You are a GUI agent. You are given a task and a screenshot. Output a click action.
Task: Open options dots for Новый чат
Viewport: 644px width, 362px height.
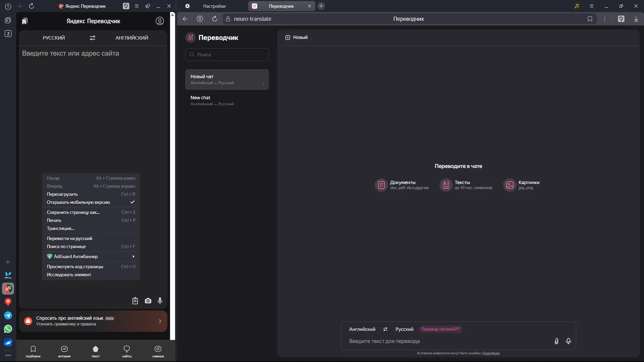coord(263,84)
